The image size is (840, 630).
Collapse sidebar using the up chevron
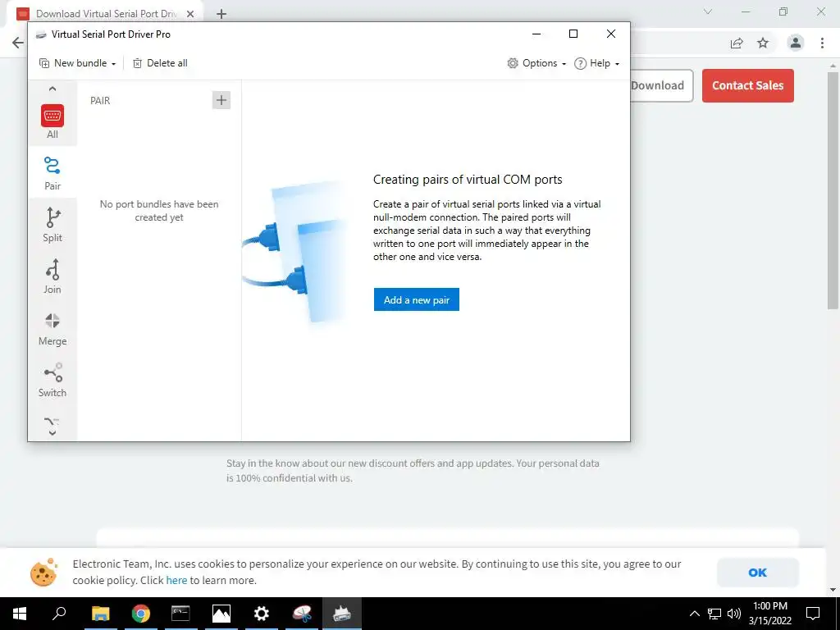[x=52, y=89]
